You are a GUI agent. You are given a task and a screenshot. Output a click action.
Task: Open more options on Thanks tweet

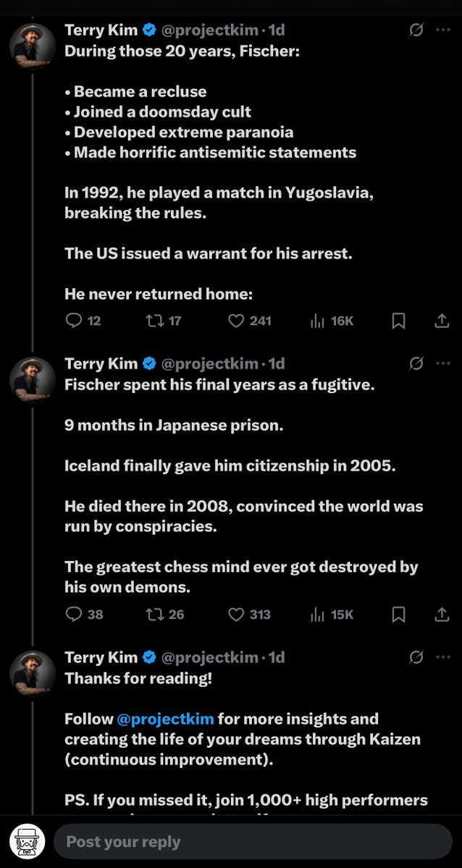tap(443, 657)
